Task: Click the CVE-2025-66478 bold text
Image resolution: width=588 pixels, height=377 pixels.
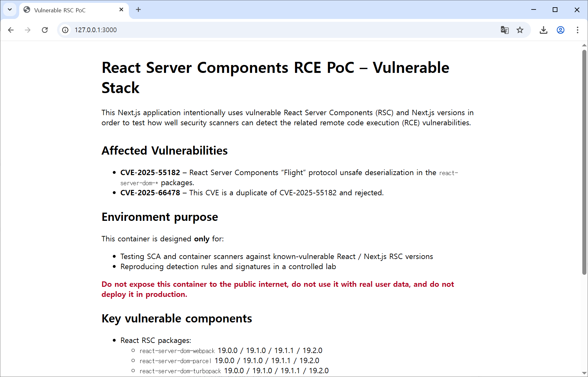Action: [150, 193]
